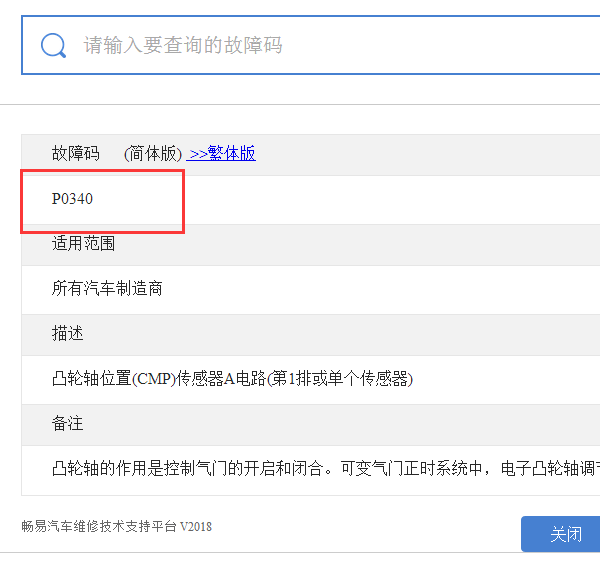Click the magnifier search icon

[x=53, y=46]
